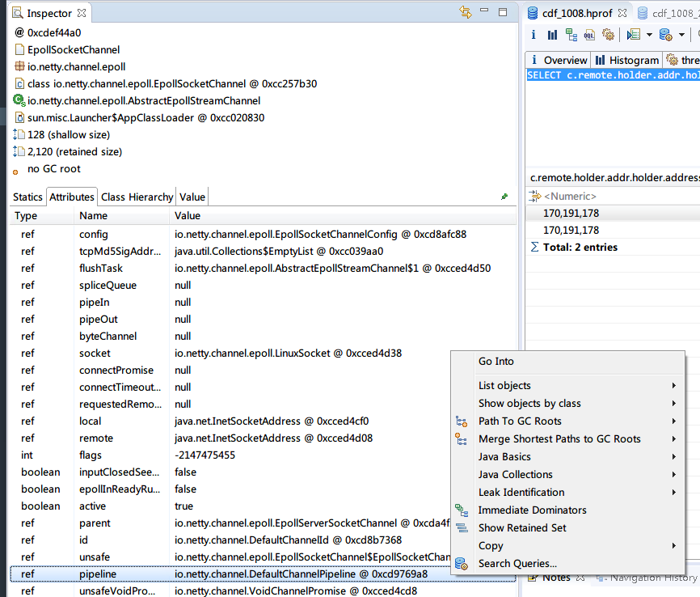Maximize the Inspector view
The width and height of the screenshot is (700, 597).
503,12
